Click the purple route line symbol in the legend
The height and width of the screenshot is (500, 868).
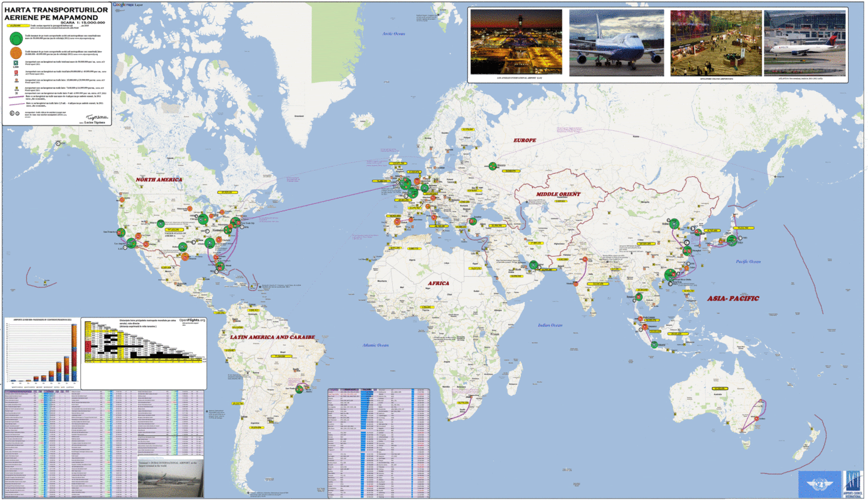pos(15,97)
